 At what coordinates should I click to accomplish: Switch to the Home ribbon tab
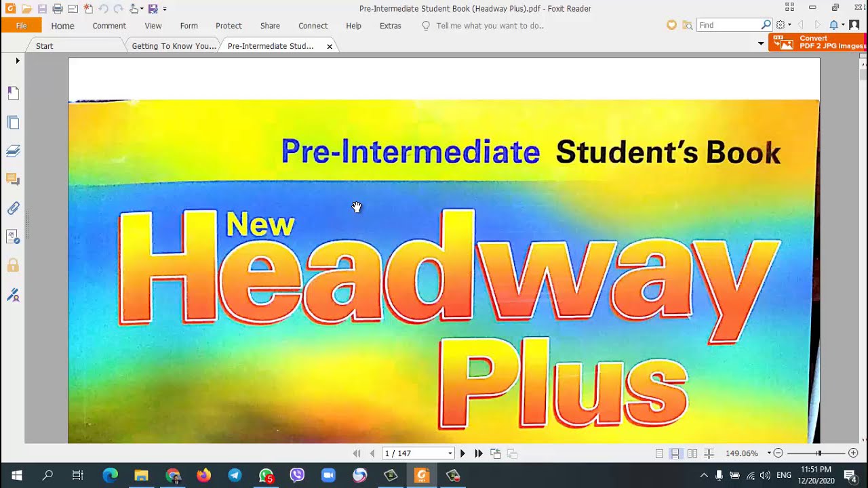pyautogui.click(x=63, y=26)
